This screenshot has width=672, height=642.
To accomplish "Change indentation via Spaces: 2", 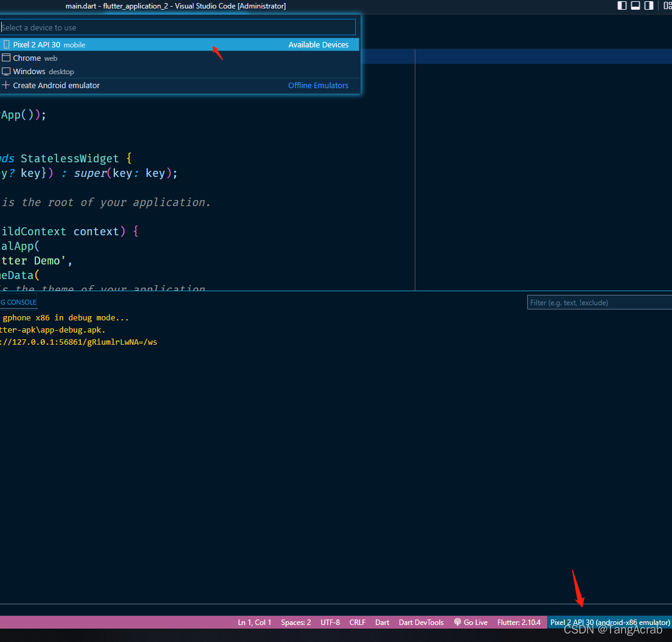I will (296, 623).
